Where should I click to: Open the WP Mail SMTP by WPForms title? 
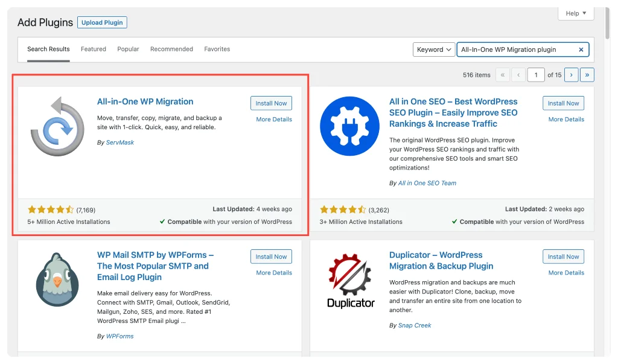155,266
